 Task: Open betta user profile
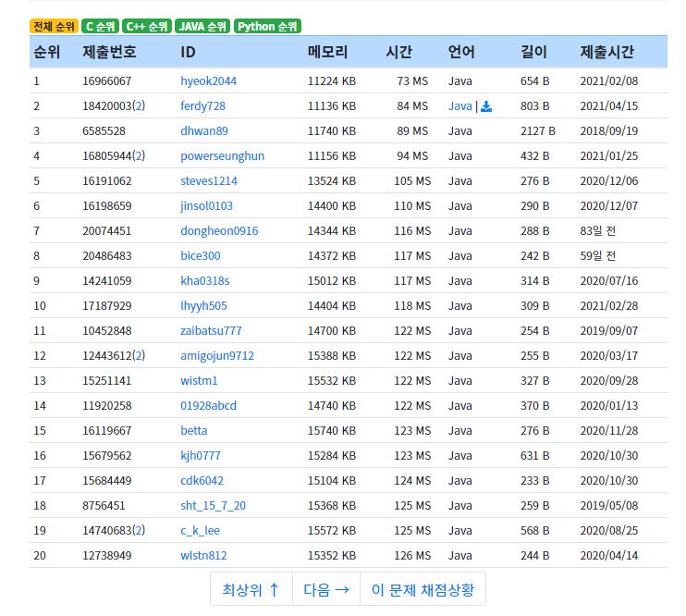[x=194, y=431]
